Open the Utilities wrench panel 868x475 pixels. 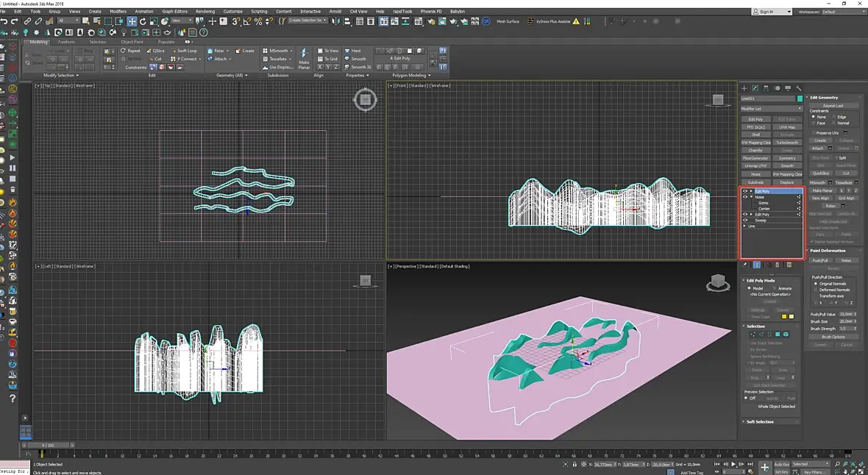click(798, 88)
